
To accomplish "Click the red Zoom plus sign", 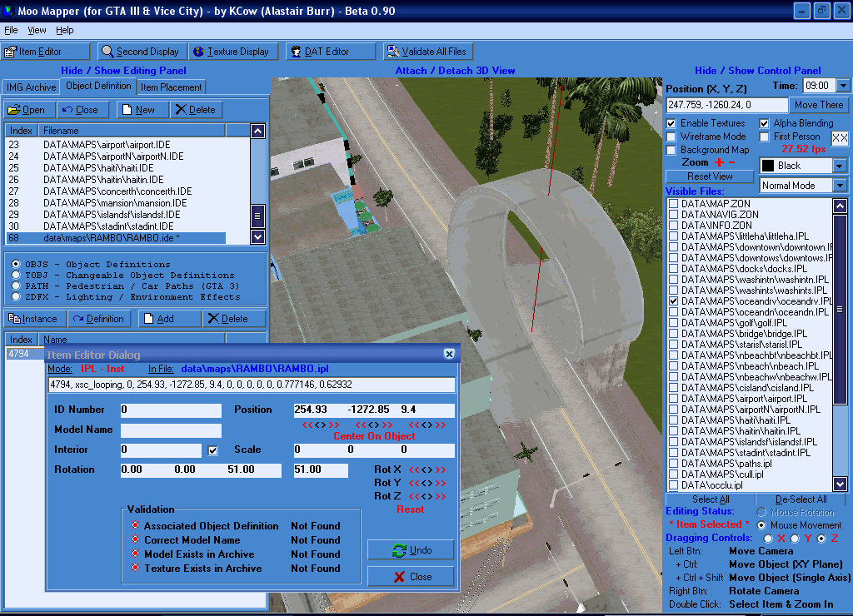I will click(719, 162).
